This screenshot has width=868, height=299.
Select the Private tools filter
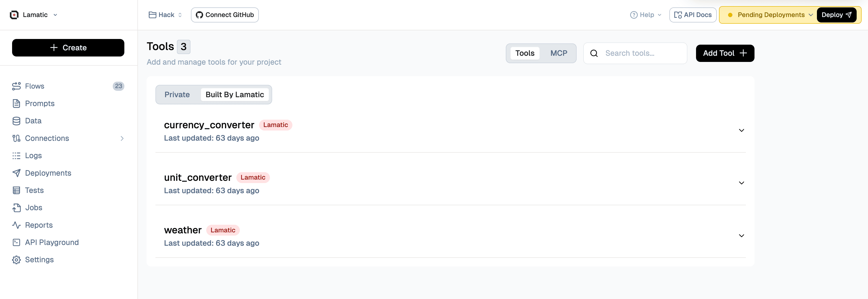click(x=177, y=95)
